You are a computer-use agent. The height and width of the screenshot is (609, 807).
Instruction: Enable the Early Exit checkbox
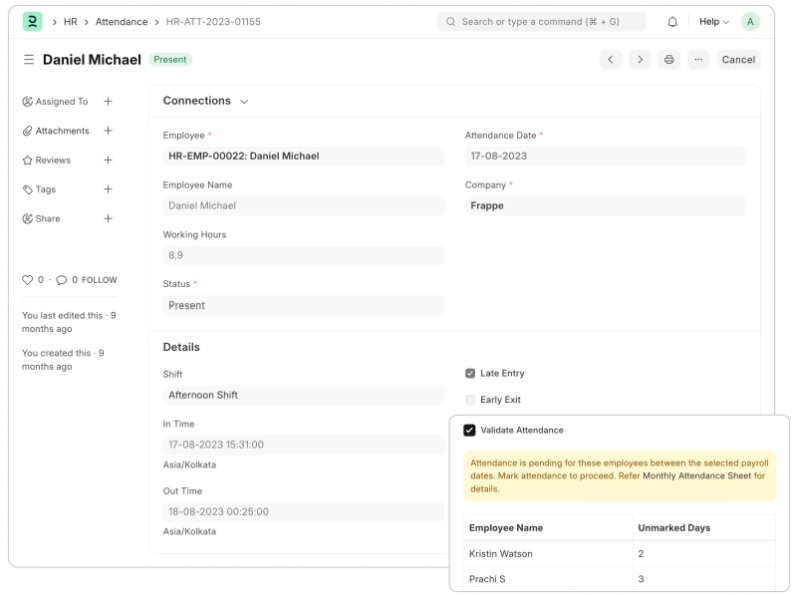(x=470, y=400)
